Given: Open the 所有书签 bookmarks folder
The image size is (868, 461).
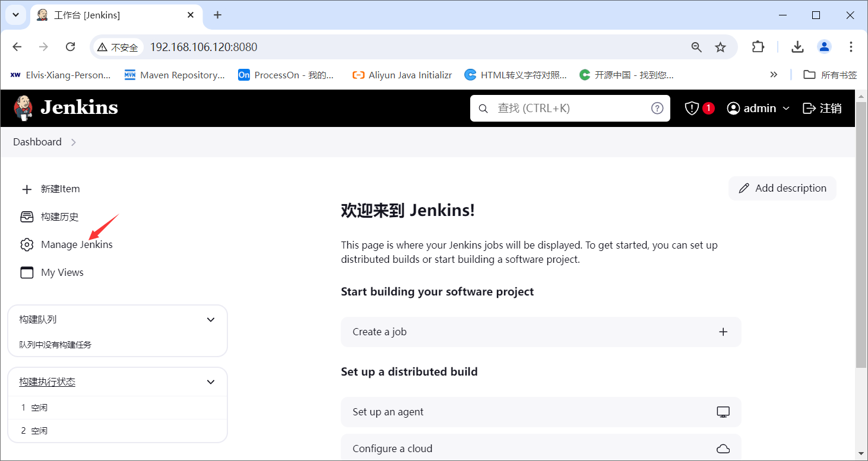Looking at the screenshot, I should tap(830, 75).
